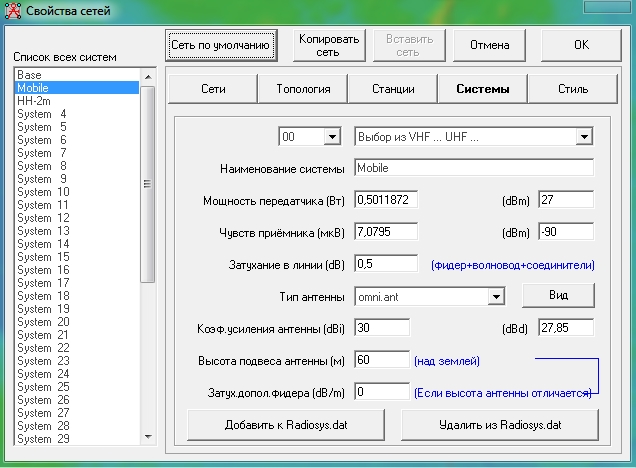
Task: Switch to the Топология tab
Action: (303, 89)
